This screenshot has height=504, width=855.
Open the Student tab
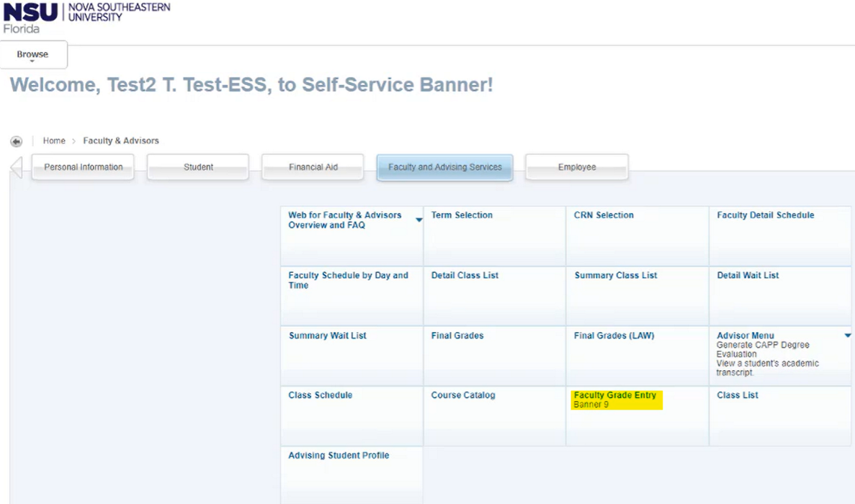pyautogui.click(x=198, y=167)
